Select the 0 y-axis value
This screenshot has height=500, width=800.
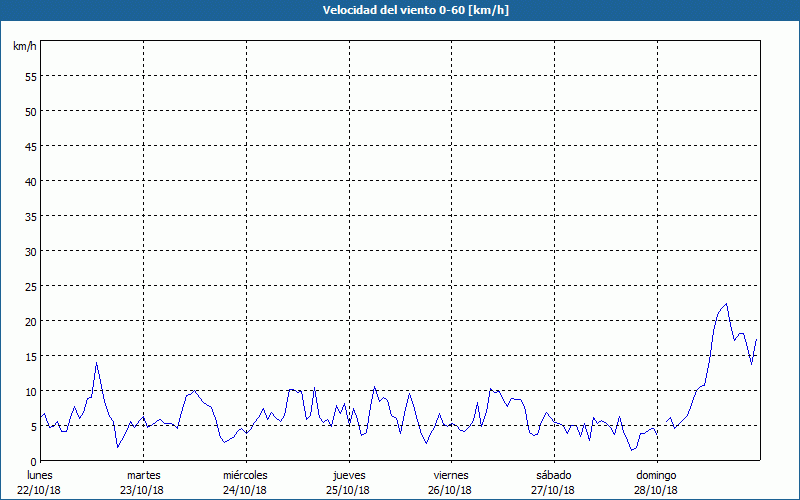(34, 462)
